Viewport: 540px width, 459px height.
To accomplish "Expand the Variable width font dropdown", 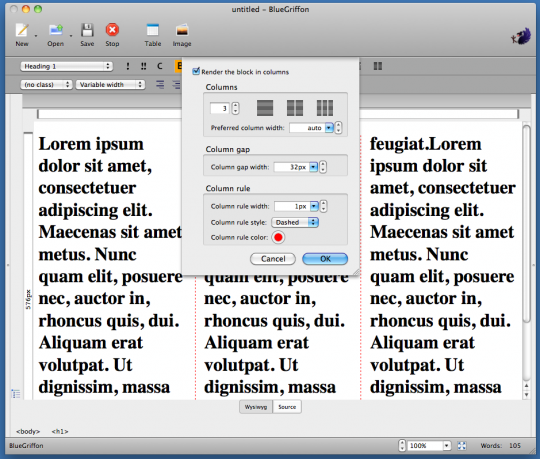I will (110, 85).
